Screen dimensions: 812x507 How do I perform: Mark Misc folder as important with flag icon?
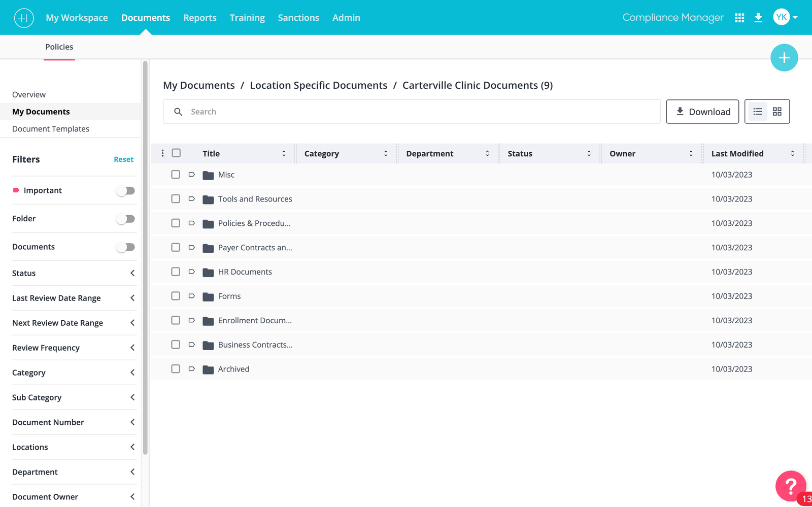tap(191, 175)
